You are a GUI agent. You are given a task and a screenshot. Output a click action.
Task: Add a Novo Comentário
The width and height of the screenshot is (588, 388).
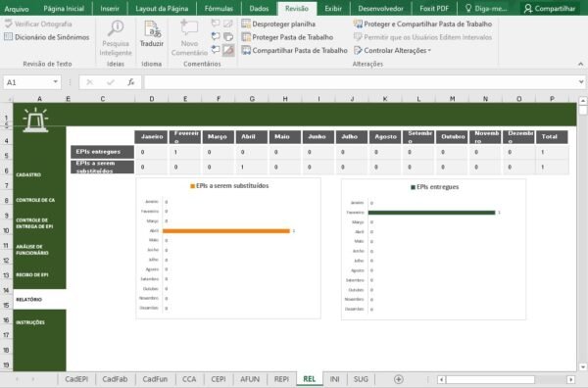[189, 38]
